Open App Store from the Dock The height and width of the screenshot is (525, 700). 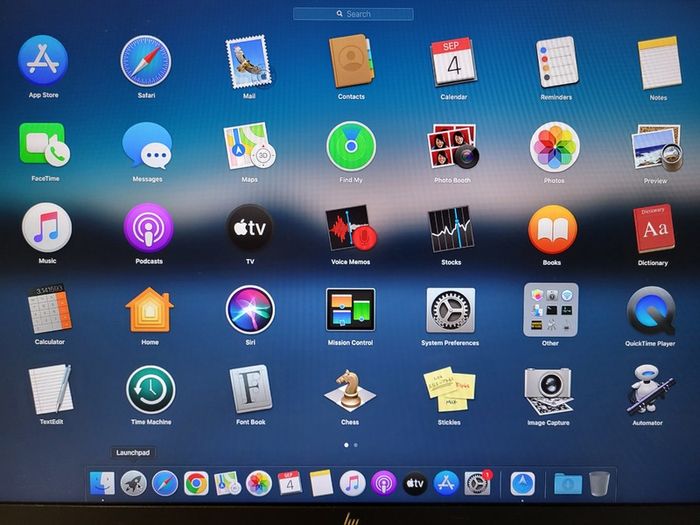[446, 483]
